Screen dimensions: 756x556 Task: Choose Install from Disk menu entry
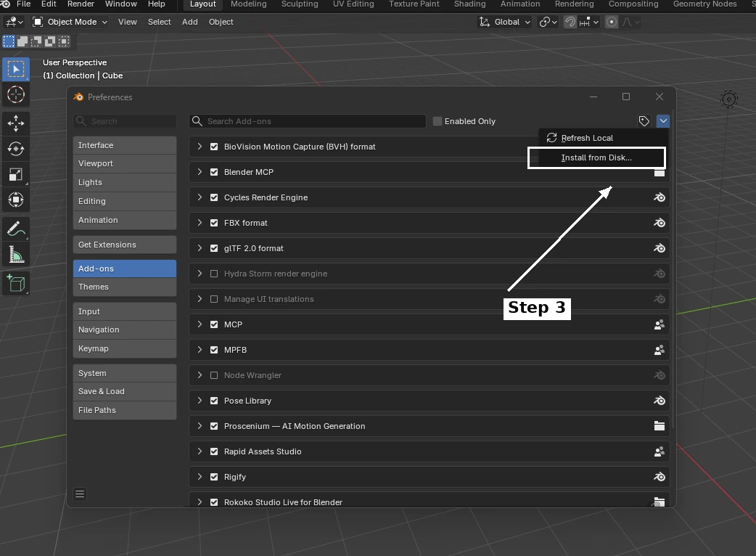point(596,158)
